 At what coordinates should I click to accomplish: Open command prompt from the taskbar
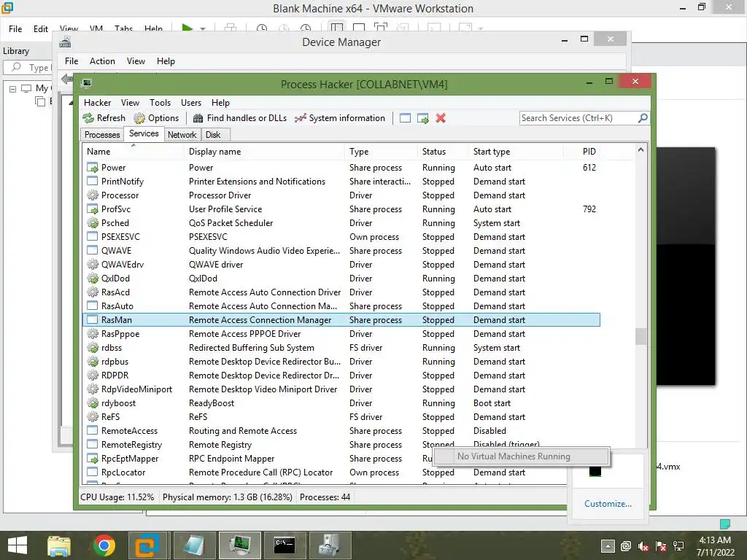pyautogui.click(x=285, y=545)
